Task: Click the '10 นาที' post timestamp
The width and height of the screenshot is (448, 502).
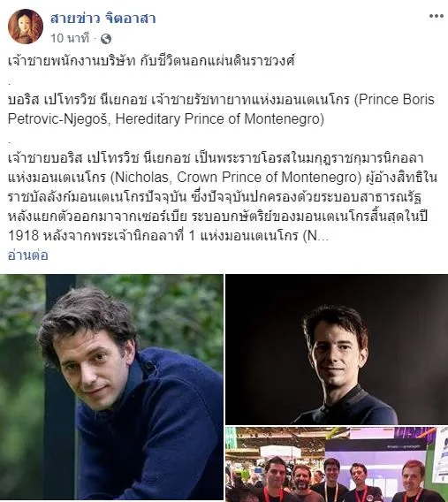Action: click(70, 38)
